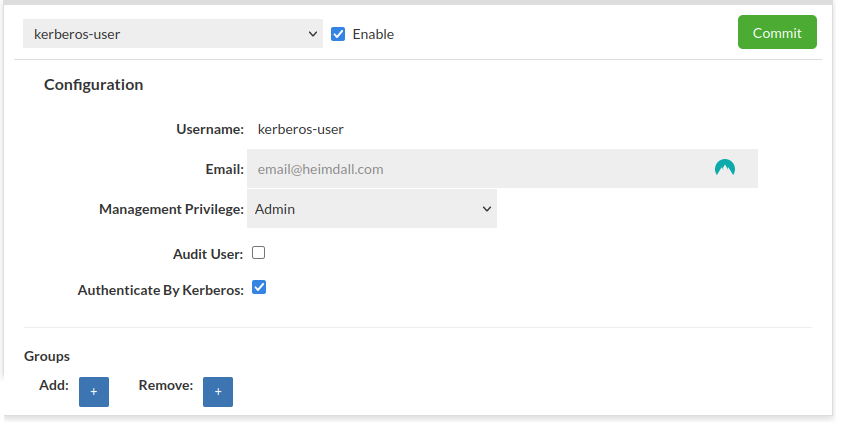843x438 pixels.
Task: Check the Audit User checkbox
Action: (x=258, y=253)
